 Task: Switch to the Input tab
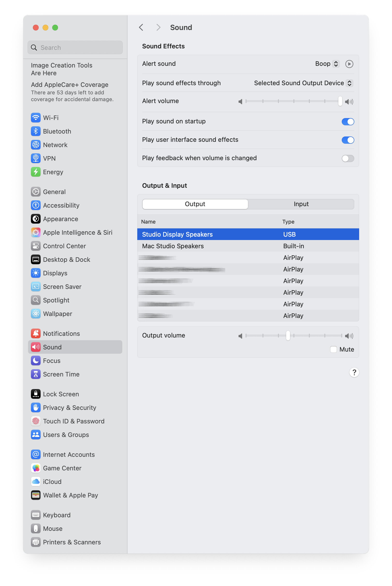pyautogui.click(x=301, y=204)
